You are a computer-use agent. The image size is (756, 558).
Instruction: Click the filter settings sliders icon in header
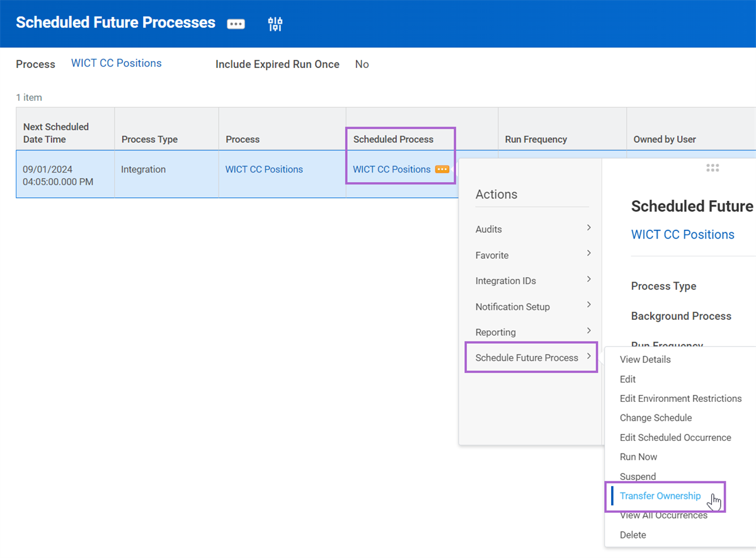point(275,24)
